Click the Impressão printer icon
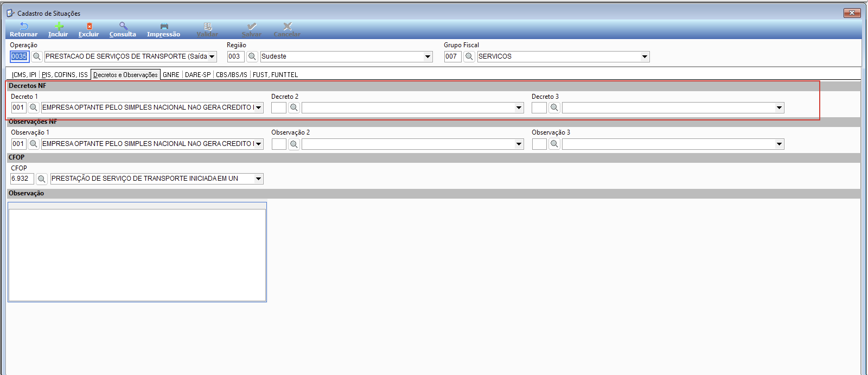 pos(164,26)
